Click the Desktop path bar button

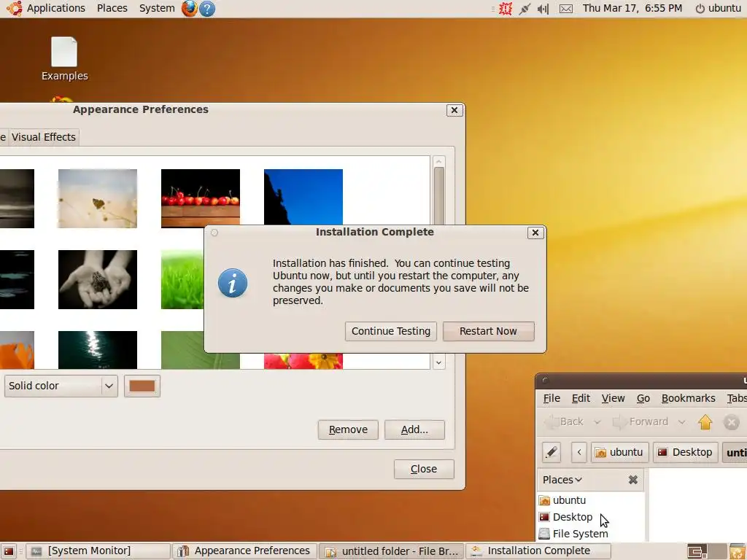click(685, 452)
